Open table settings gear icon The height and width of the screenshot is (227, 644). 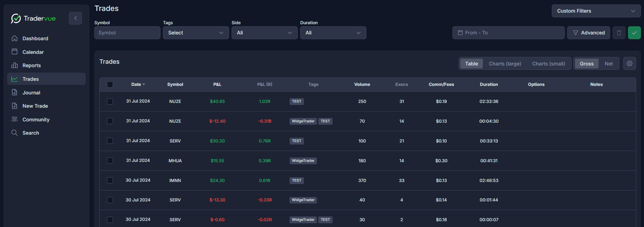click(630, 63)
